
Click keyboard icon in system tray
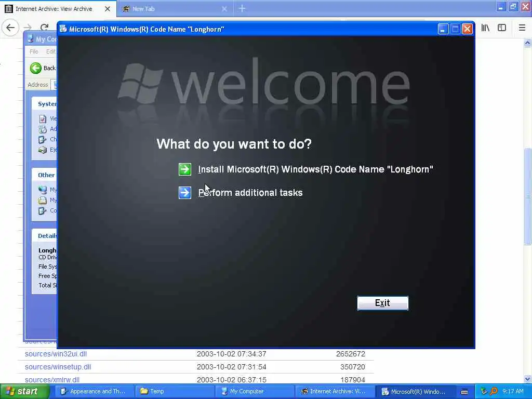(x=464, y=392)
